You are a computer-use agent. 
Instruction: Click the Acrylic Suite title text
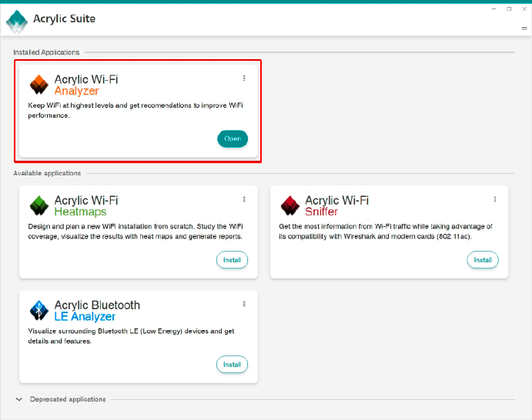[64, 18]
